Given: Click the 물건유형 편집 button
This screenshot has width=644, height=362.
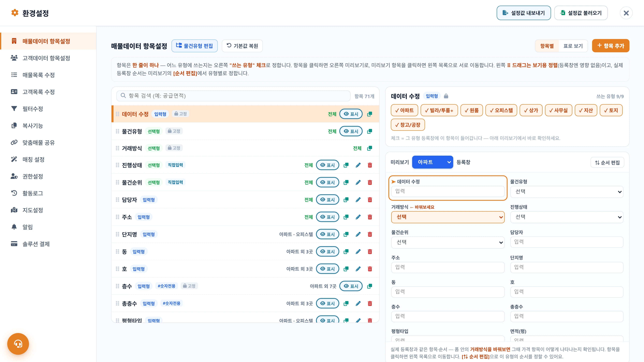Looking at the screenshot, I should point(195,46).
